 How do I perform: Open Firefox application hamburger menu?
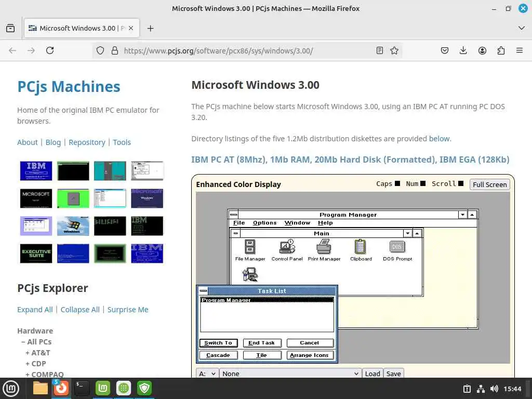(x=520, y=50)
